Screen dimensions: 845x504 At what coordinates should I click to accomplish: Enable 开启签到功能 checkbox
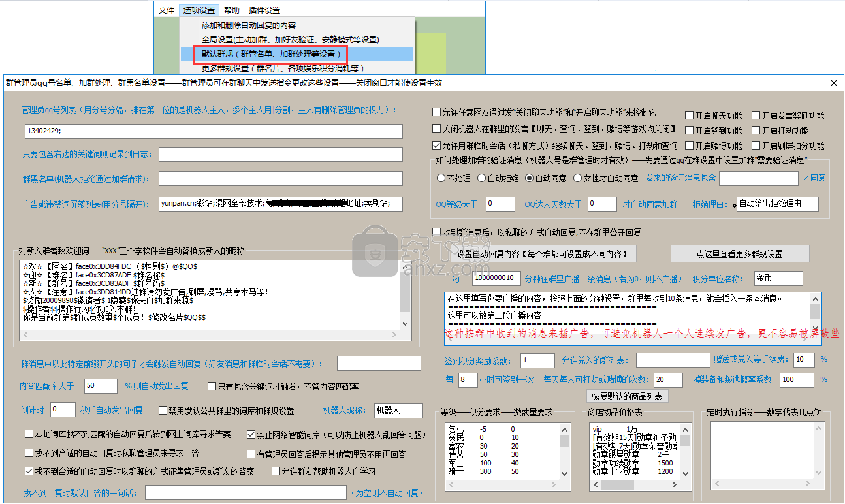(689, 130)
